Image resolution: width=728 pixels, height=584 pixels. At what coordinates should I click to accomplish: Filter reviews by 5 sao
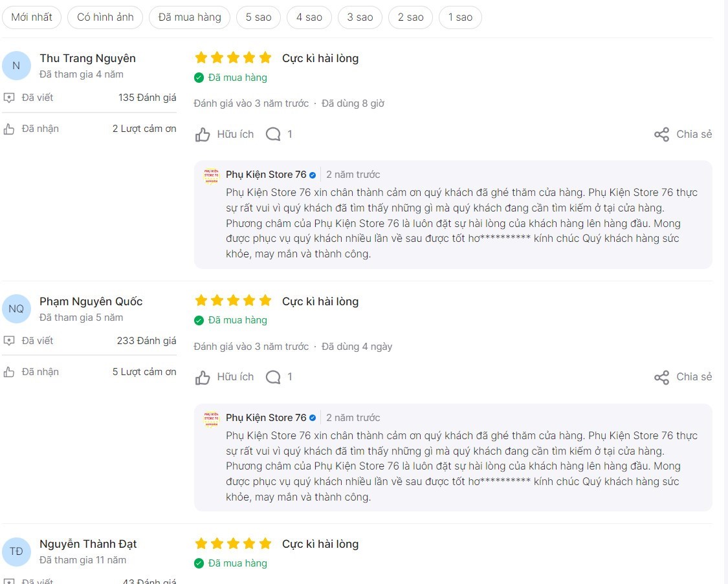[x=258, y=17]
